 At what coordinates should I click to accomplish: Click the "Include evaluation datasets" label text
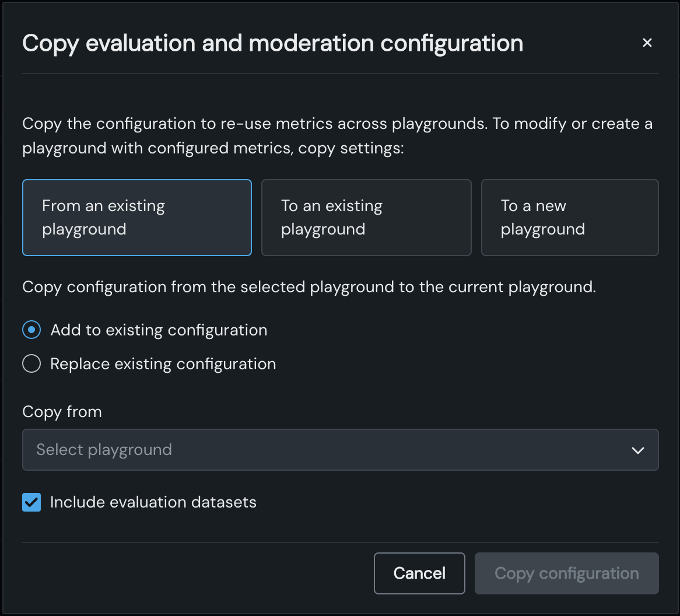153,502
